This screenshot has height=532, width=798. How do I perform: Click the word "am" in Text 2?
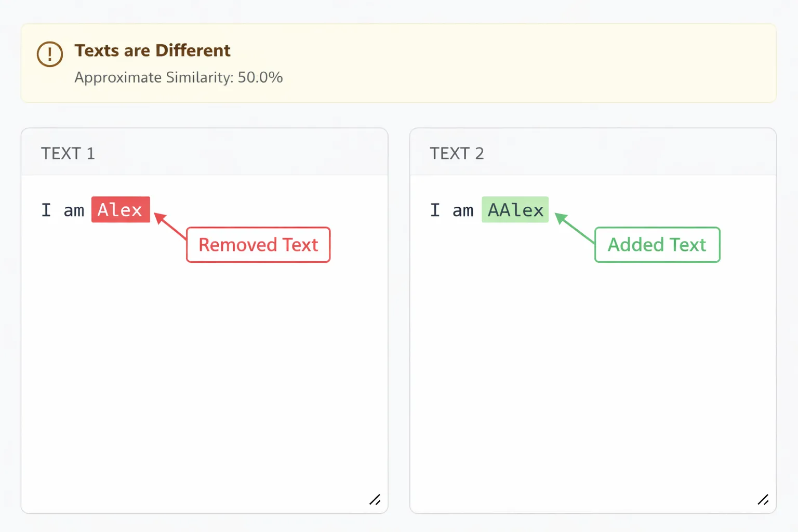(463, 210)
